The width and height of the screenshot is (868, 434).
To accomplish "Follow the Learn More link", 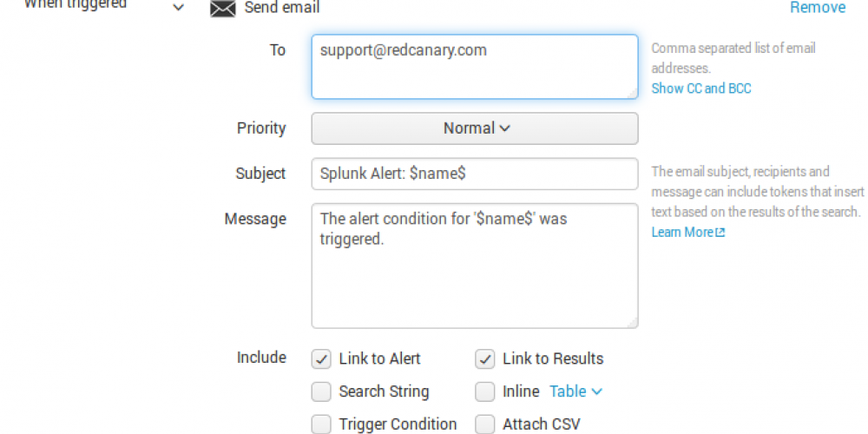I will click(682, 233).
